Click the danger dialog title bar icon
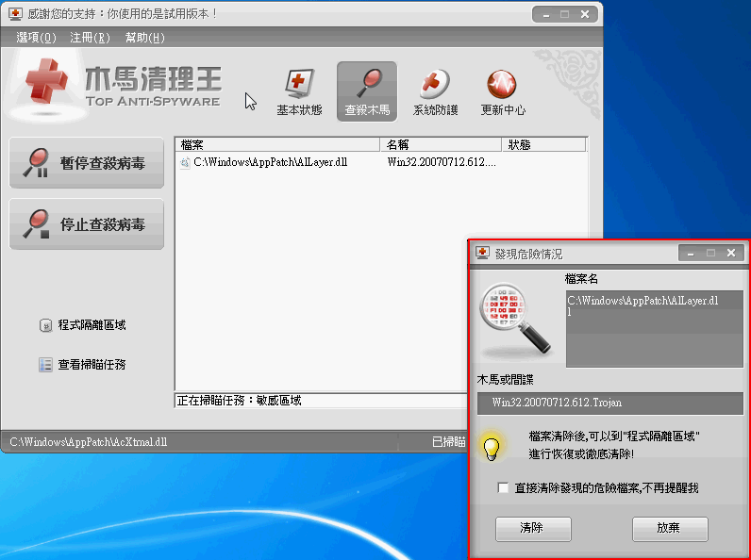Screen dimensions: 751x560 coord(482,253)
